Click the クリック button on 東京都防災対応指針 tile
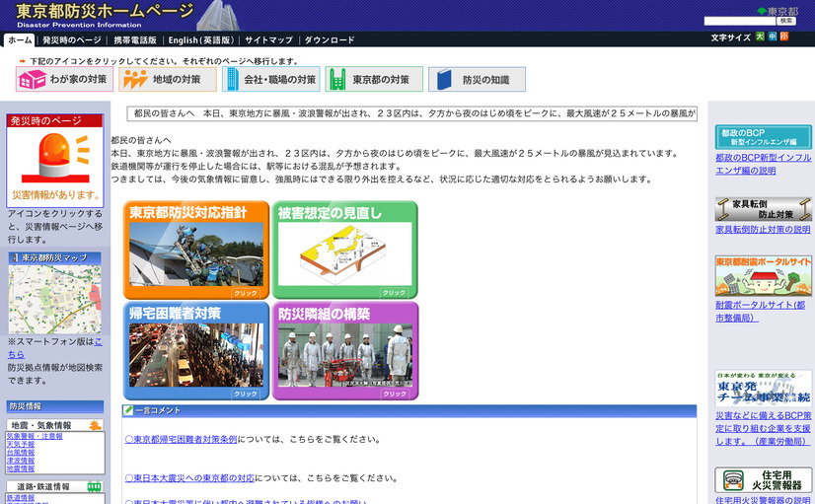Screen dimensions: 815x504 click(246, 293)
